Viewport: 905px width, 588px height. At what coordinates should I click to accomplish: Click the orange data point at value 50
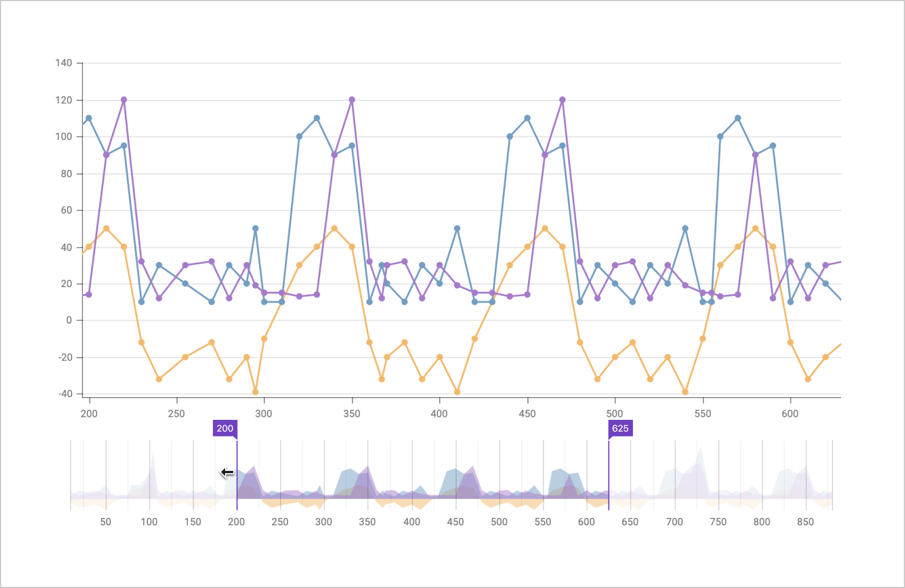pyautogui.click(x=105, y=228)
